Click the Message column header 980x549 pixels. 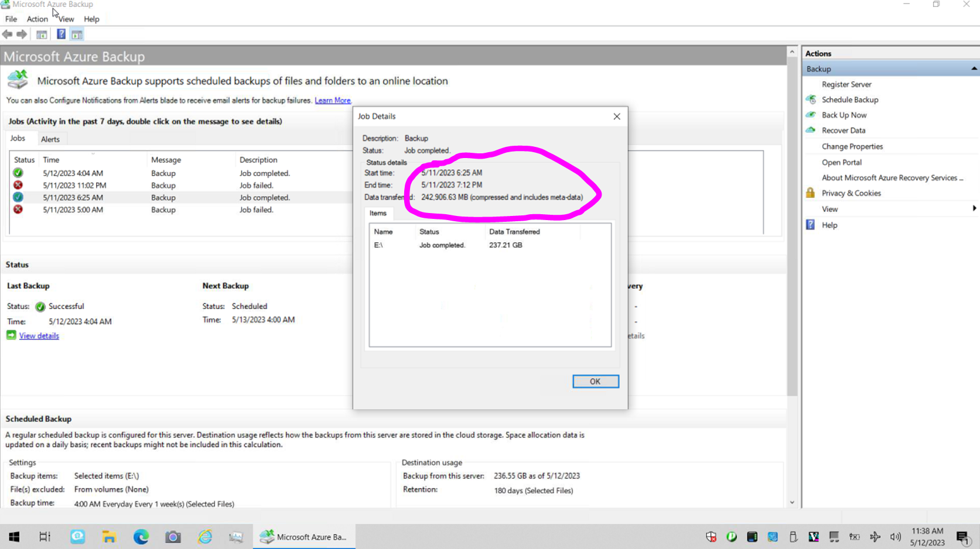click(x=190, y=159)
